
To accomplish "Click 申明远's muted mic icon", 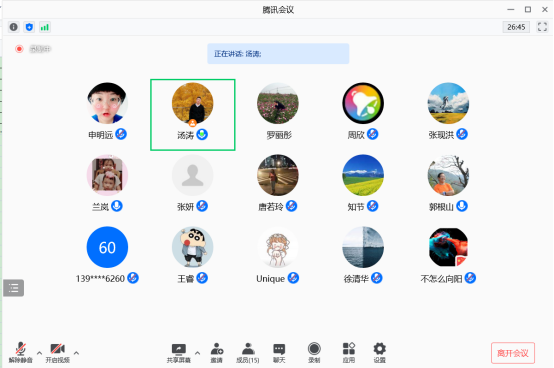I will 121,134.
